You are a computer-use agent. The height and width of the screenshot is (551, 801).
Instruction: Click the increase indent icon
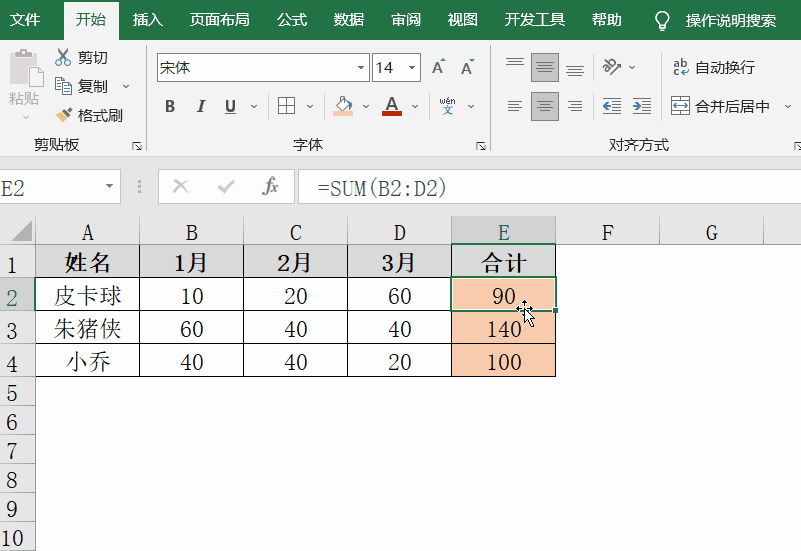[642, 106]
